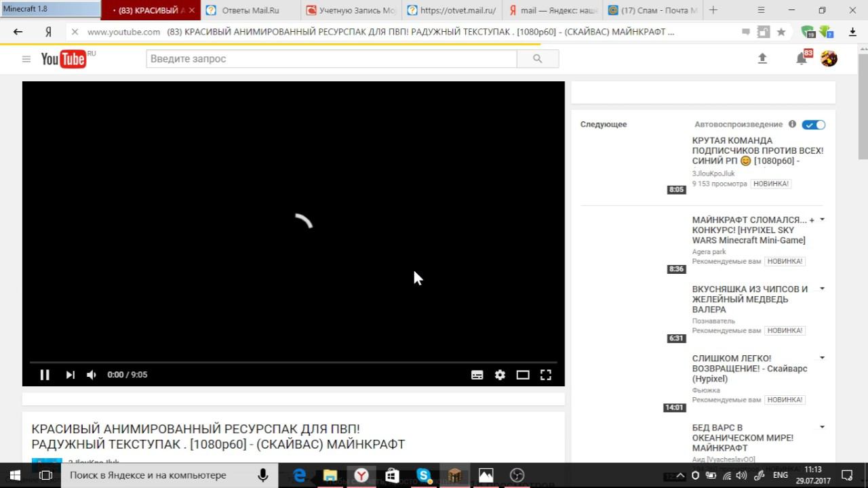Open Yandex Browser from the taskbar

361,475
